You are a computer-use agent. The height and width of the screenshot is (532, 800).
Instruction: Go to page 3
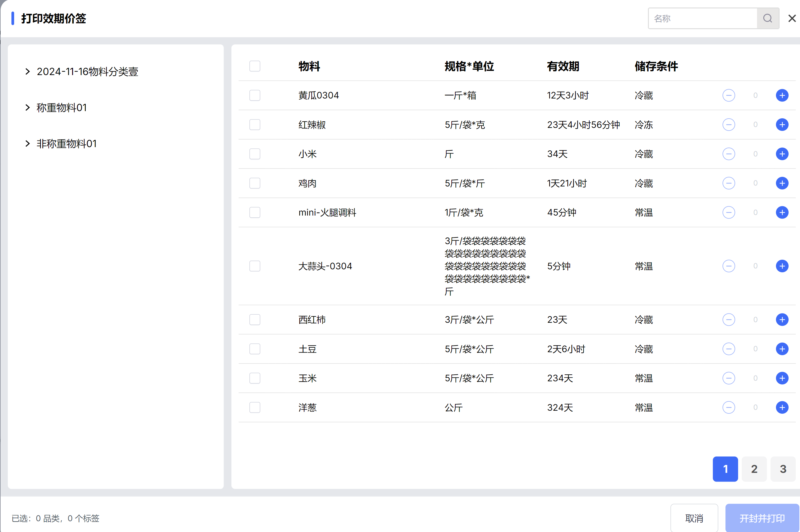click(x=783, y=469)
